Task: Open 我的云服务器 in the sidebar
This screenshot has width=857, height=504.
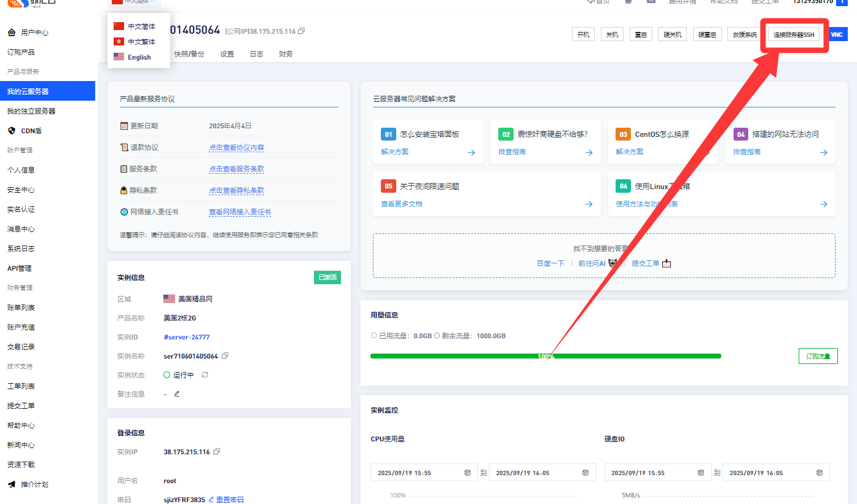Action: pyautogui.click(x=28, y=91)
